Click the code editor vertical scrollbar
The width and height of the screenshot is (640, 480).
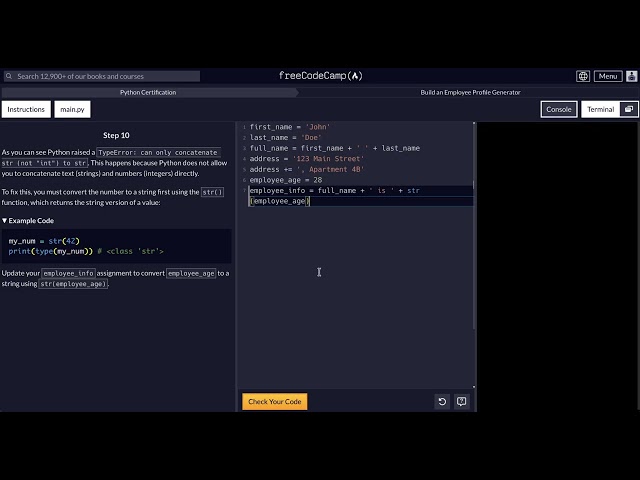pyautogui.click(x=474, y=253)
